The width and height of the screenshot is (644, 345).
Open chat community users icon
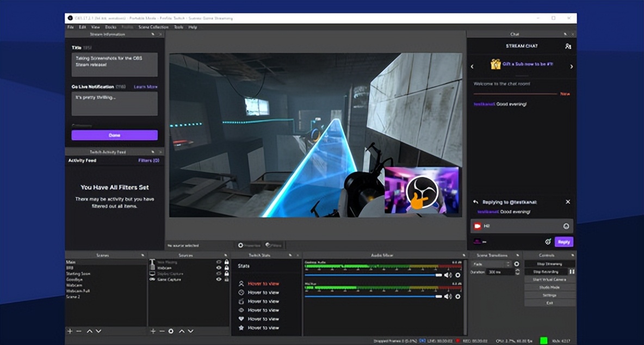point(568,46)
